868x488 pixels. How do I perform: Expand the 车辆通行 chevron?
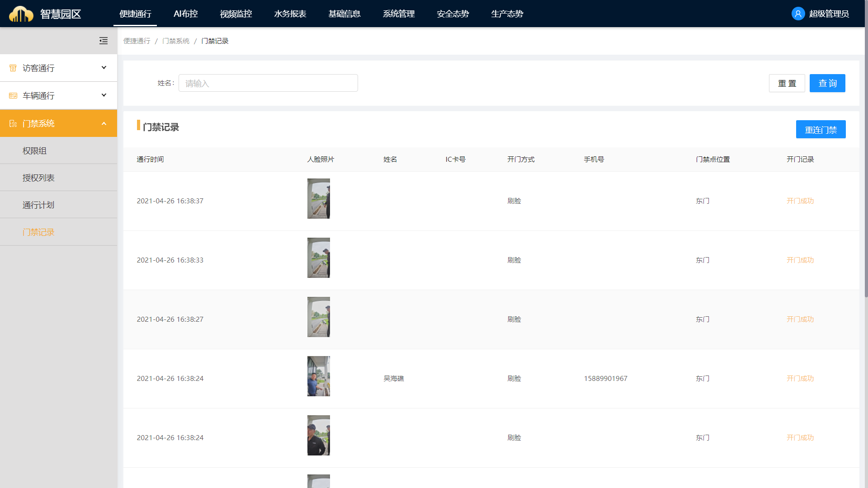104,95
